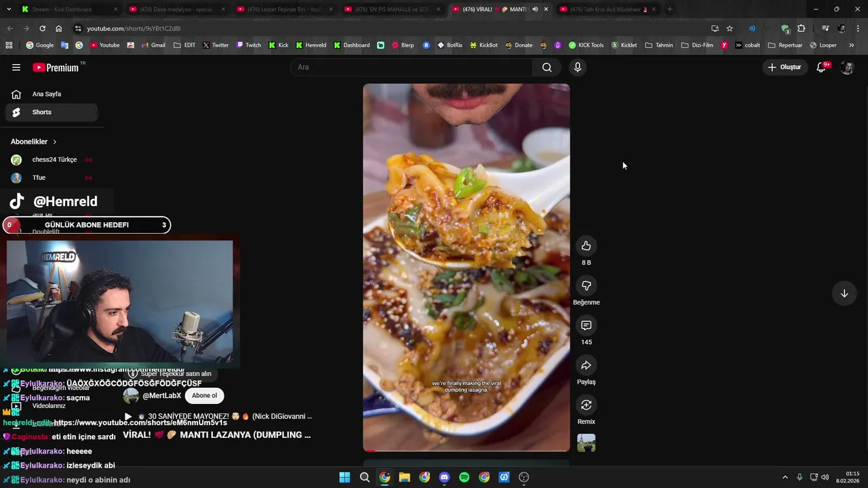Open the Kick bookmark

click(x=279, y=45)
